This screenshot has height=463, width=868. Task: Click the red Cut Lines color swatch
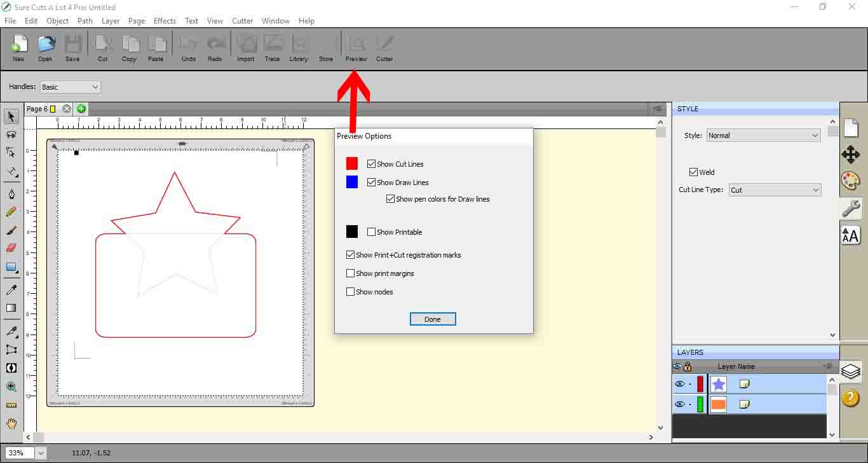[x=352, y=164]
